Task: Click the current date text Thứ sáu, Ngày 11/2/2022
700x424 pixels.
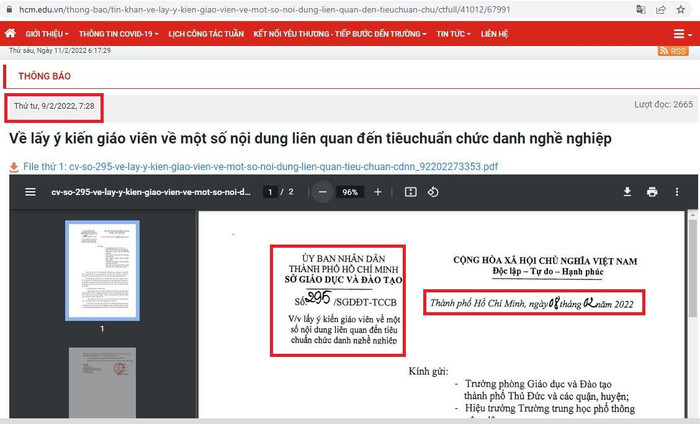Action: tap(60, 50)
